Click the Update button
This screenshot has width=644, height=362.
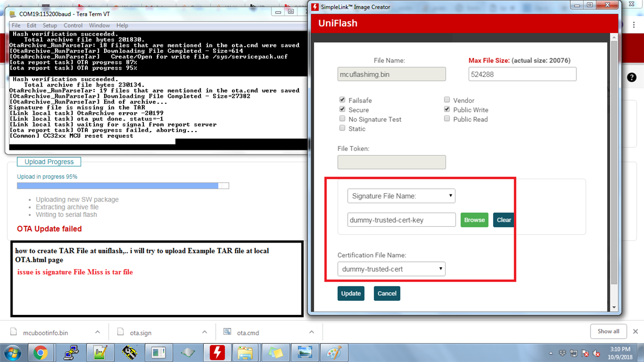point(351,293)
